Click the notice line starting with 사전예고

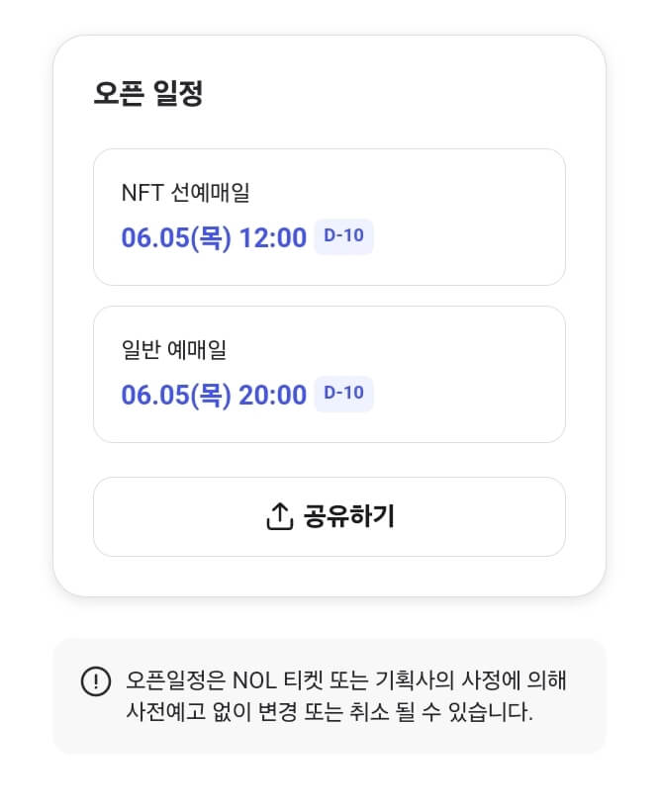click(330, 712)
